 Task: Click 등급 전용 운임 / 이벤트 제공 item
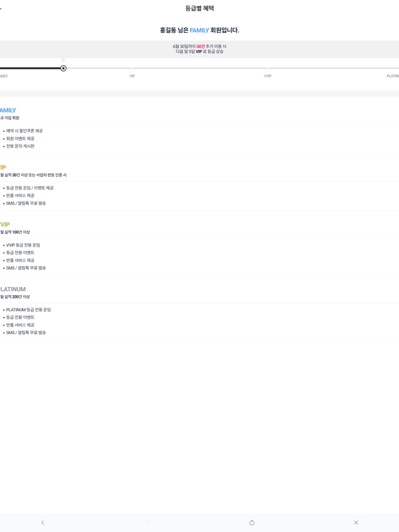(30, 188)
